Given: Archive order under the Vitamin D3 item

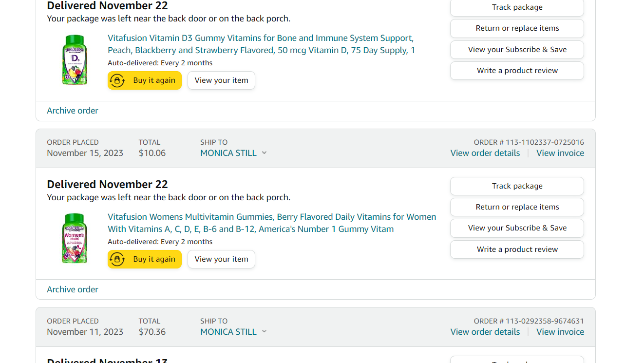Looking at the screenshot, I should tap(73, 111).
